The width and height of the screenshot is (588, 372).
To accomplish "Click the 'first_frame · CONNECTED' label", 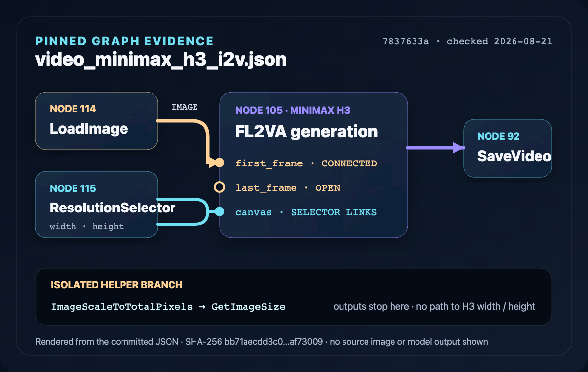I will 306,163.
